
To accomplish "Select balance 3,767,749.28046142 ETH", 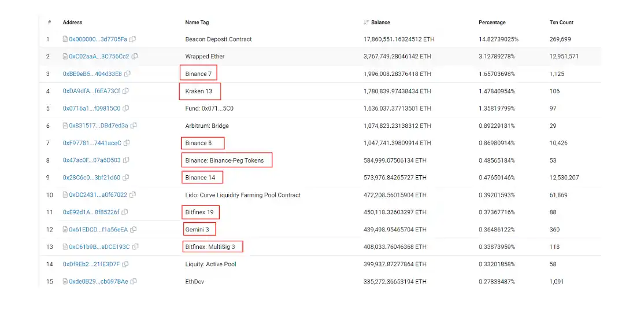I will pos(398,57).
